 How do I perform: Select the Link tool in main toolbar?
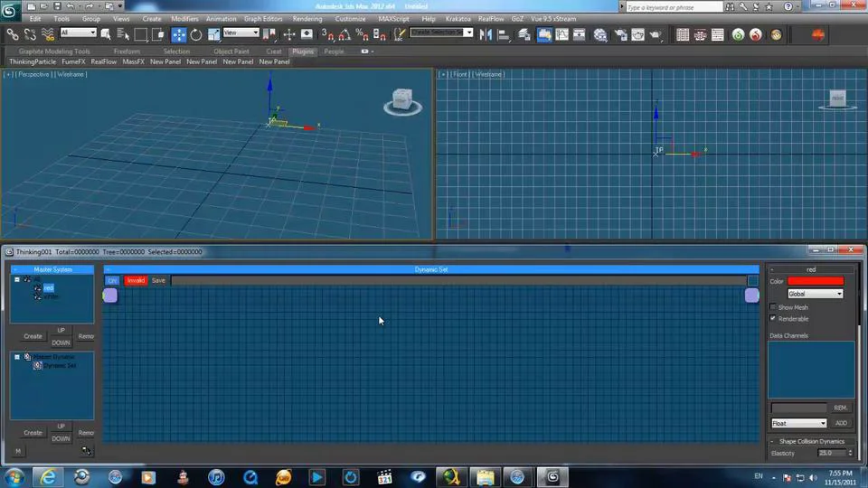pos(12,35)
